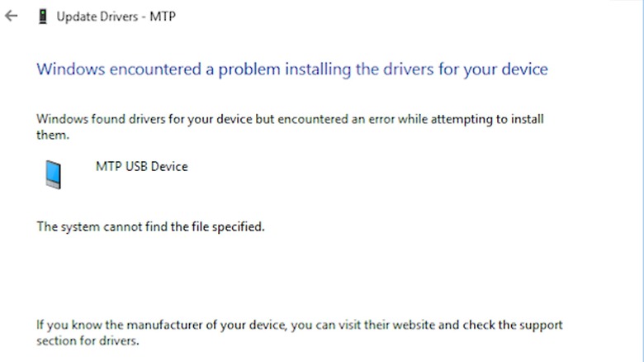644x362 pixels.
Task: Click the back arrow in the title bar
Action: (11, 17)
